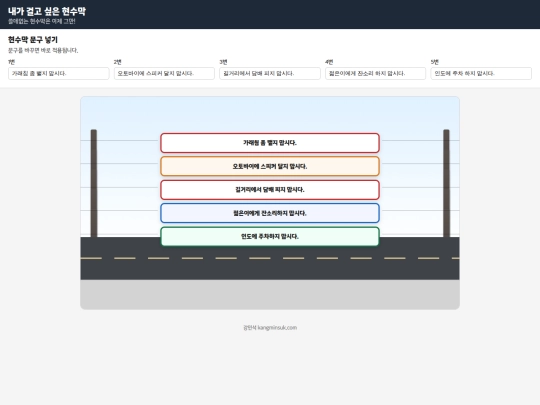The width and height of the screenshot is (540, 405).
Task: Select the banner 3 input about street smoking
Action: point(270,73)
